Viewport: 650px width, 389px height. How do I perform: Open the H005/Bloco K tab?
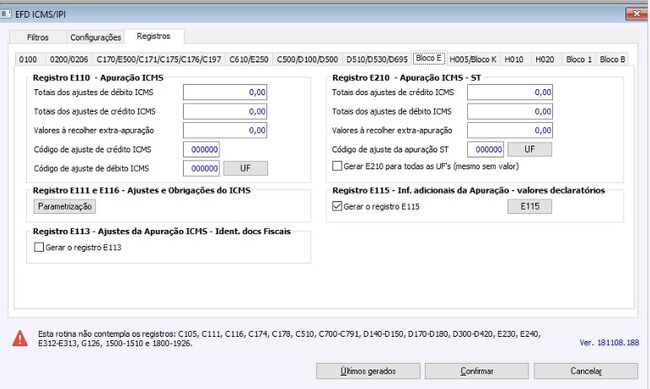point(473,59)
